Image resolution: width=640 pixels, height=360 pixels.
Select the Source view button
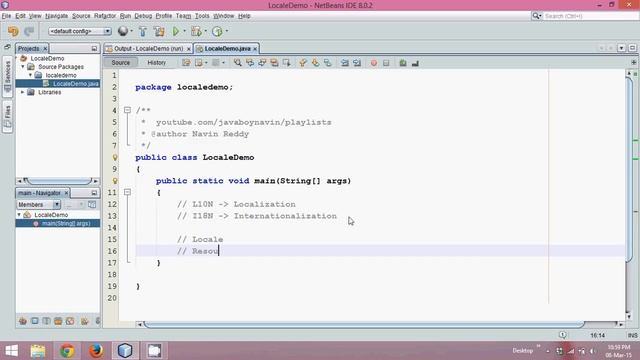click(x=120, y=63)
